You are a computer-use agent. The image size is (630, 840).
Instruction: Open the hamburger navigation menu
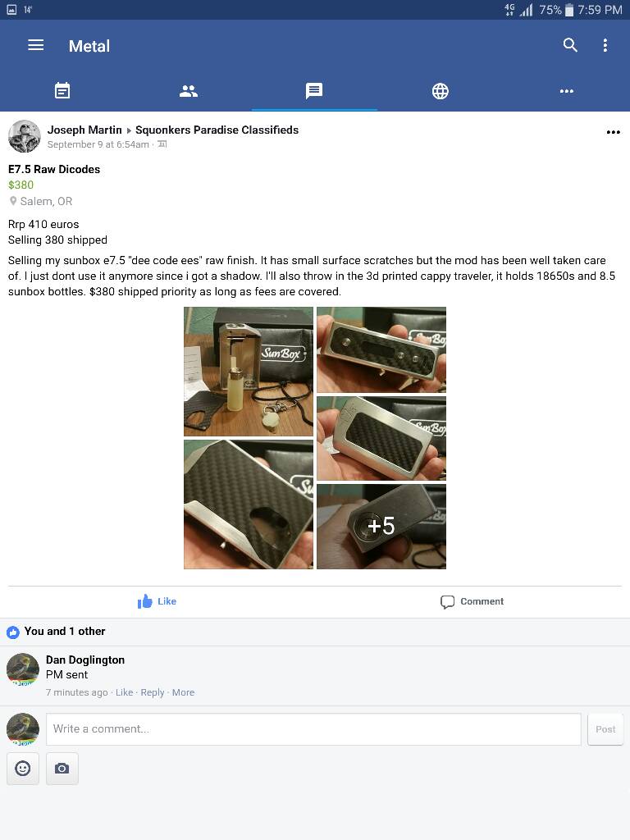36,46
